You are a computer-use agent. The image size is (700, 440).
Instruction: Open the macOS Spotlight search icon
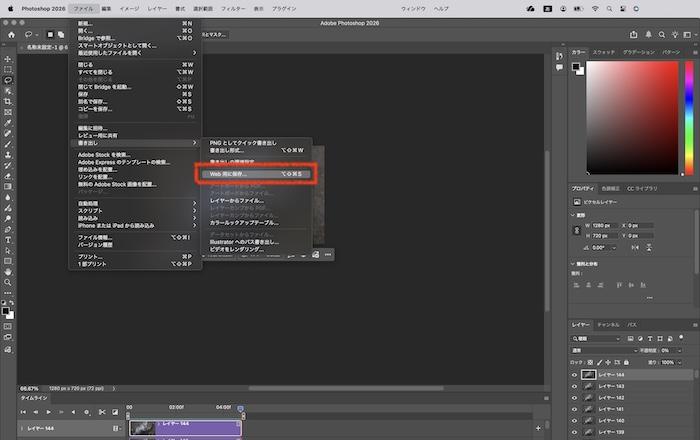pyautogui.click(x=609, y=8)
